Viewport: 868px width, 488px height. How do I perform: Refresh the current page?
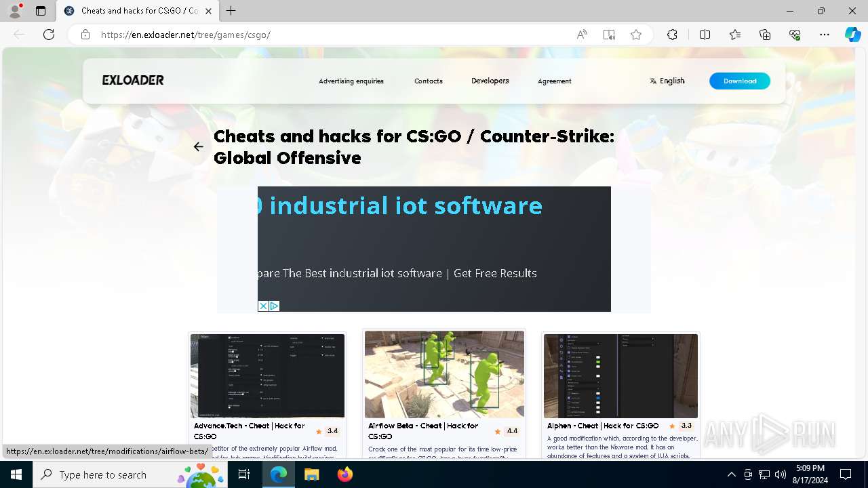pos(49,35)
